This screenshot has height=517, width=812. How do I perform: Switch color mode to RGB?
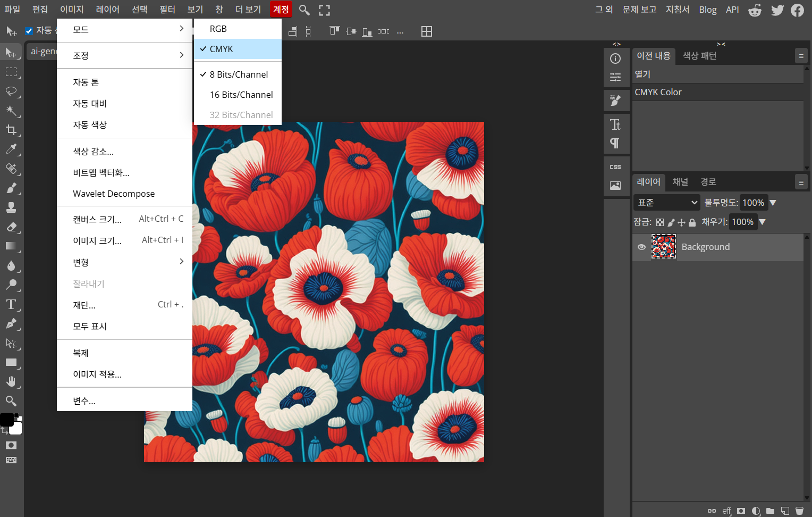[x=218, y=29]
